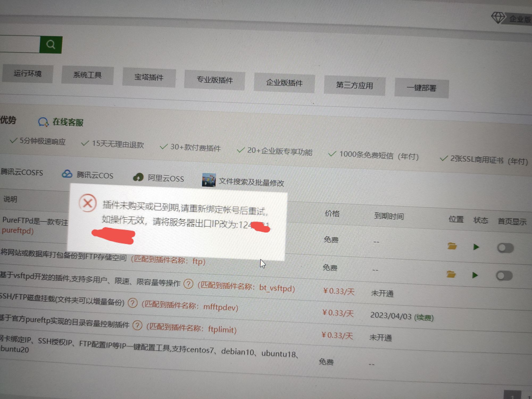The width and height of the screenshot is (532, 399).
Task: Open the 系统工具 category tab
Action: tap(88, 75)
